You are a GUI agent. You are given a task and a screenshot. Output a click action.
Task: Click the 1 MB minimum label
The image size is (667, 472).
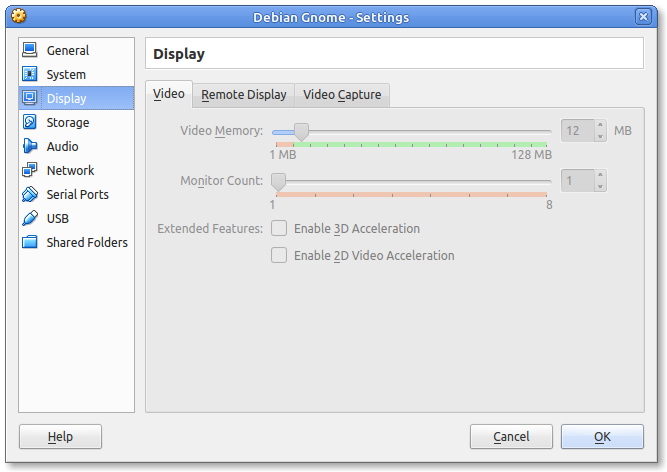coord(283,154)
